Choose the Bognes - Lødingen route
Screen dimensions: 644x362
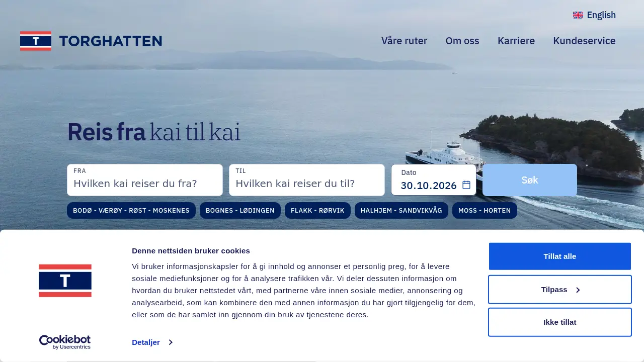(240, 211)
